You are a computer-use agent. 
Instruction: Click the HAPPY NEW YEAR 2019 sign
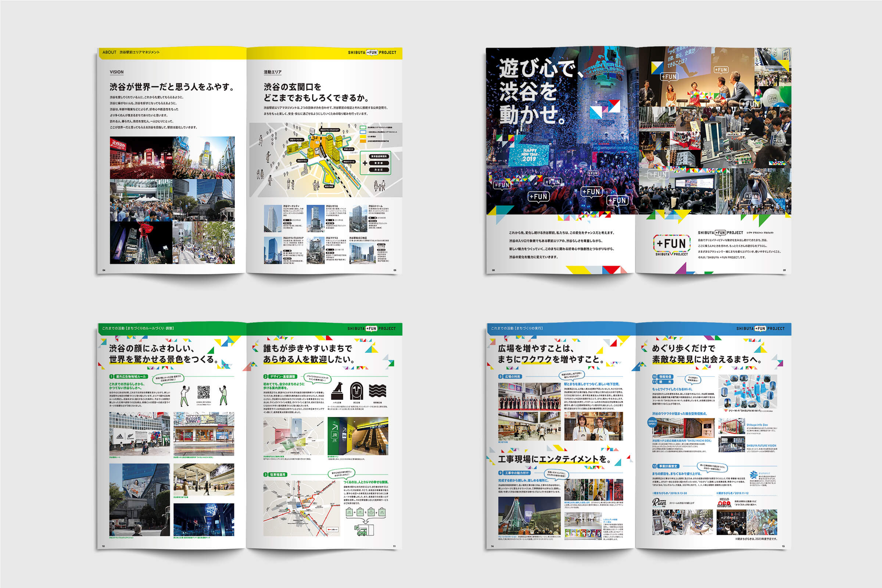[x=529, y=154]
